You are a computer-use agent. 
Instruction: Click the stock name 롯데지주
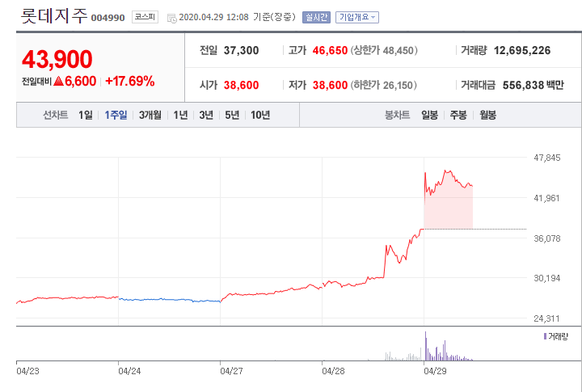[54, 16]
